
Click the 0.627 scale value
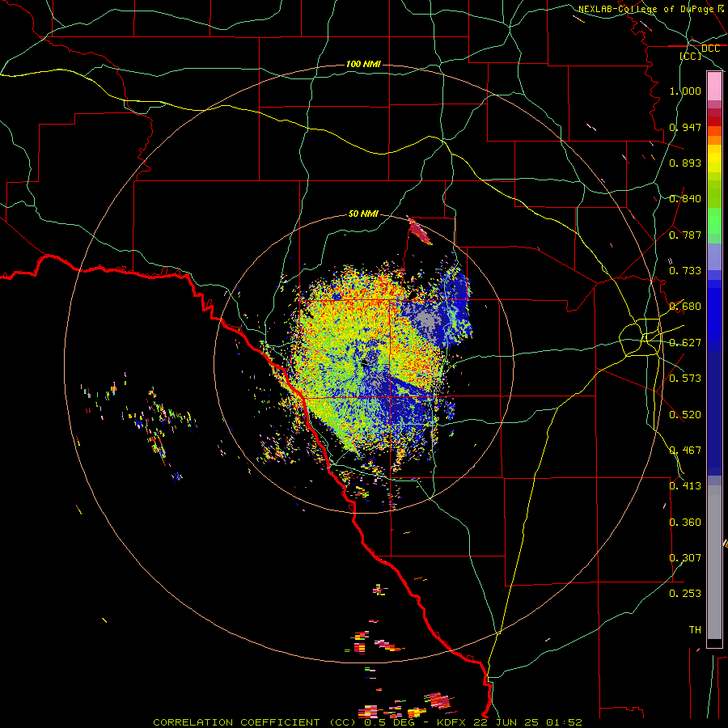[x=685, y=343]
